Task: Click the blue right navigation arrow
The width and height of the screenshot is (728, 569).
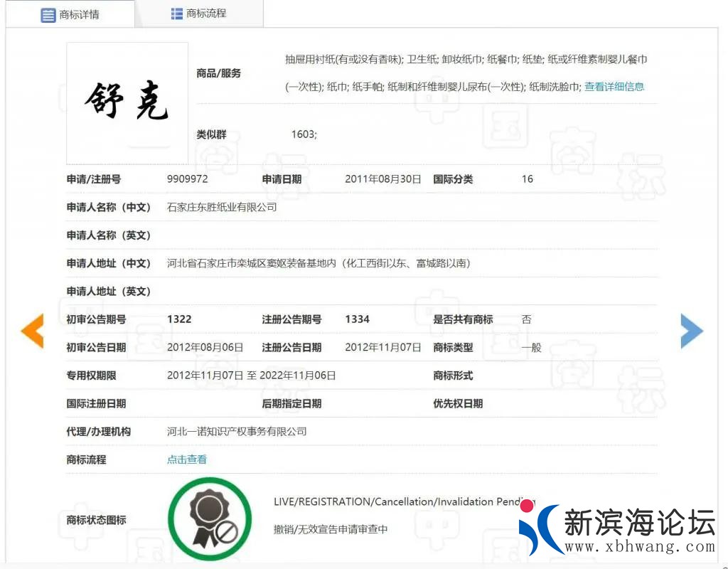Action: click(x=691, y=331)
